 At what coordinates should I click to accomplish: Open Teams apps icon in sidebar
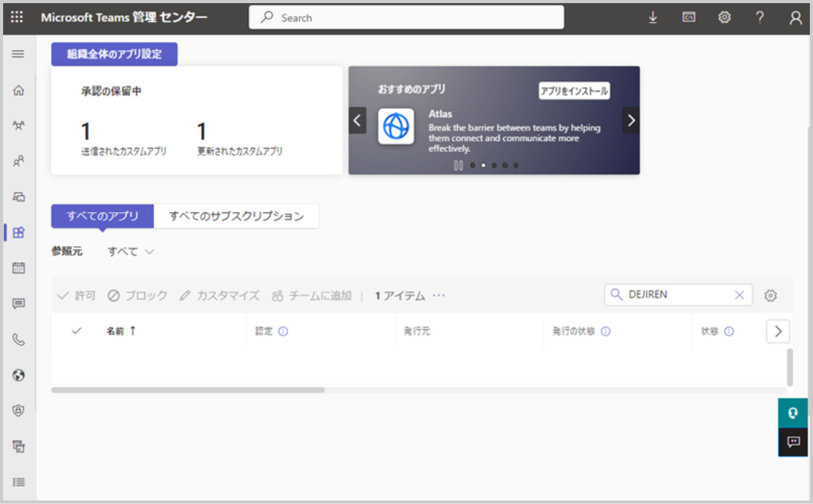(19, 232)
